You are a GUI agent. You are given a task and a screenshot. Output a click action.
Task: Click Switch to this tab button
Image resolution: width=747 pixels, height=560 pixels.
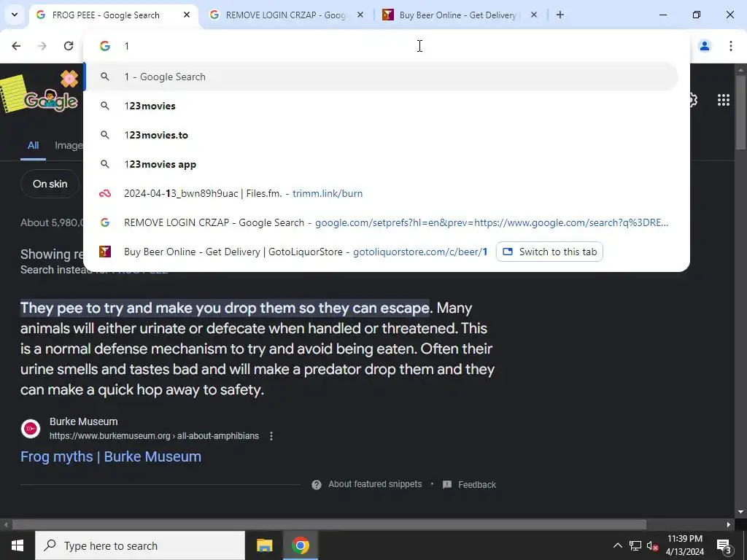(549, 252)
